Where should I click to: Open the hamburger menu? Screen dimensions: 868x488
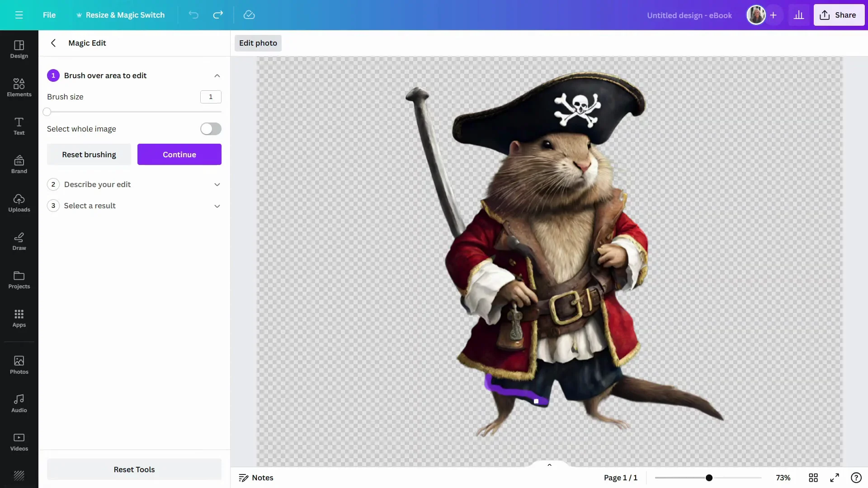tap(19, 15)
